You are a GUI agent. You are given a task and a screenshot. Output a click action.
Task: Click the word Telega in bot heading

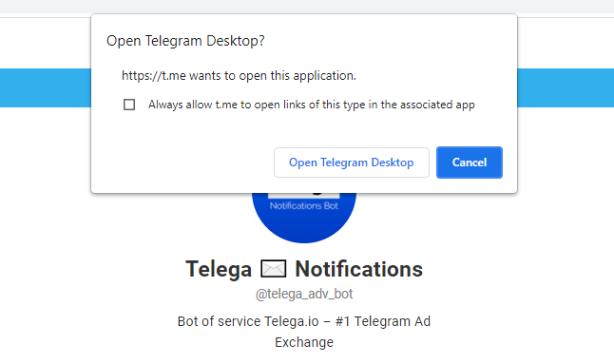pyautogui.click(x=219, y=269)
